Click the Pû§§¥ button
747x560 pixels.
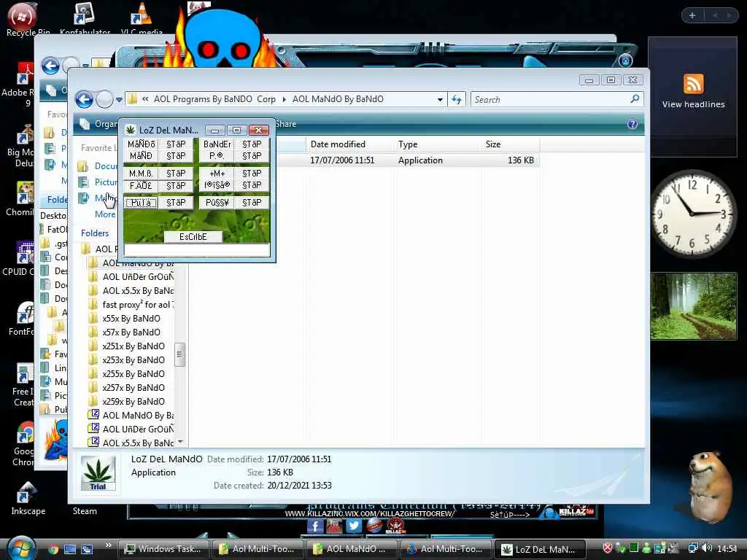[217, 203]
